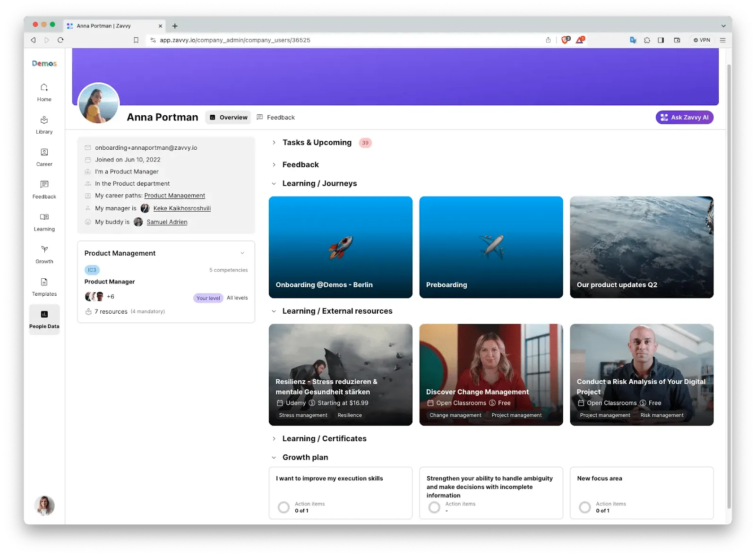Bookmark this page icon
Screen dimensions: 756x556
click(136, 40)
